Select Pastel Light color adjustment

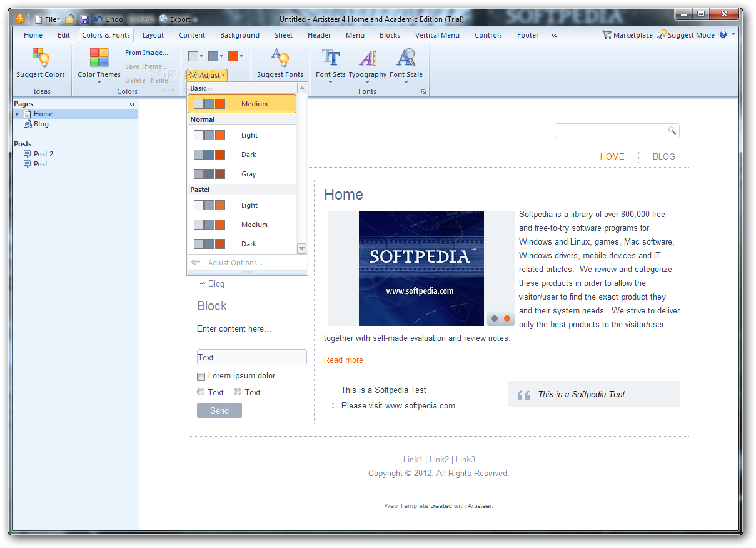(241, 205)
